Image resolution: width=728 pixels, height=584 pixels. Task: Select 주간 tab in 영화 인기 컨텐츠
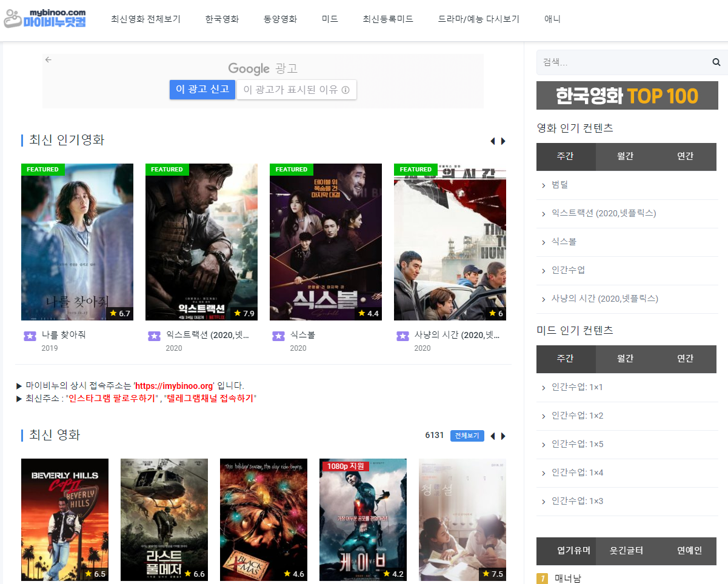coord(566,156)
